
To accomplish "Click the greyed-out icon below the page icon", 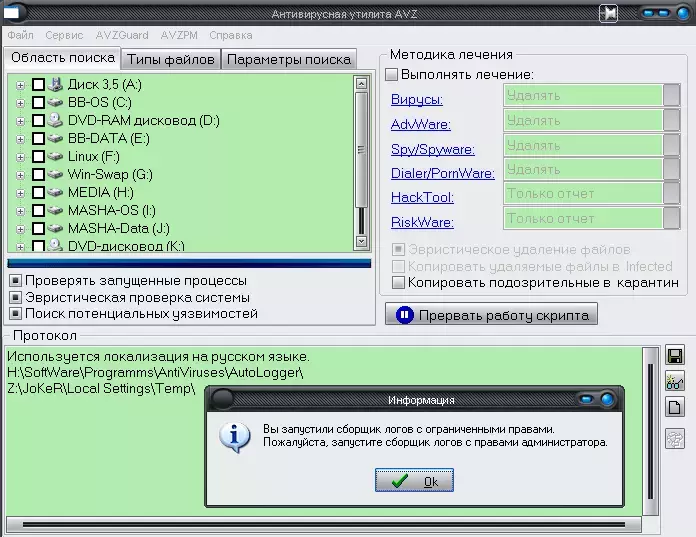I will coord(675,440).
